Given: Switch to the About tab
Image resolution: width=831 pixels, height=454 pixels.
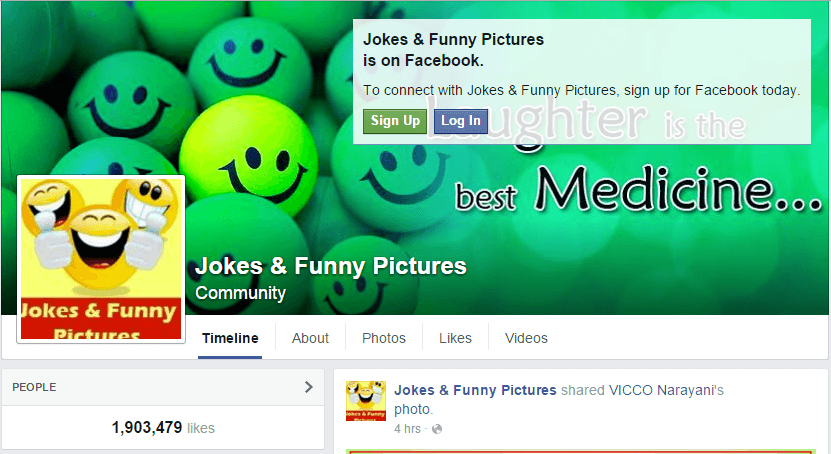Looking at the screenshot, I should click(x=310, y=338).
